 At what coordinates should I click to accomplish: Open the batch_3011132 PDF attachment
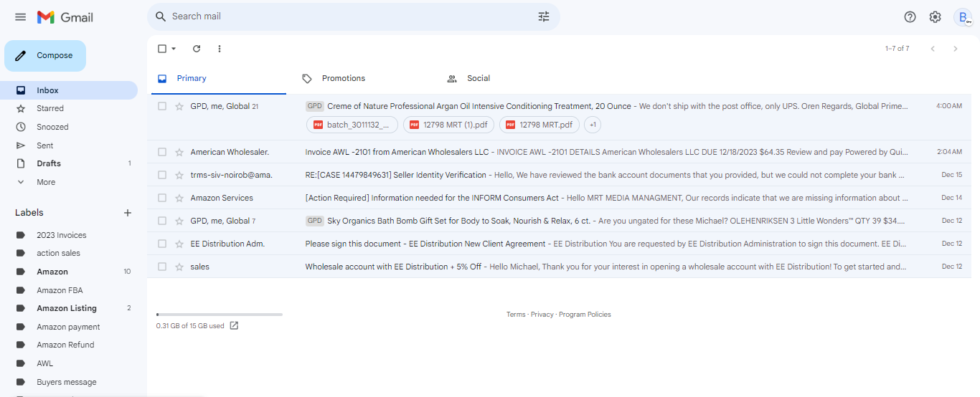point(352,125)
